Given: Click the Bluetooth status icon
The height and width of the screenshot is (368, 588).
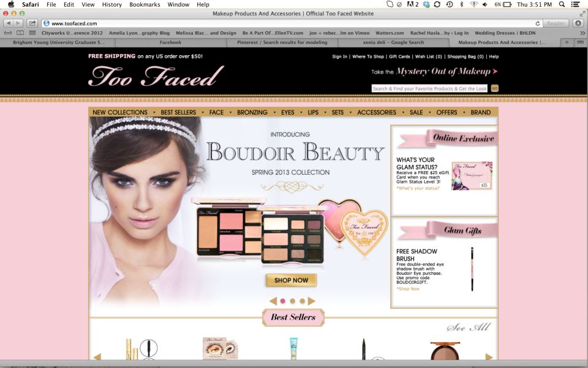Looking at the screenshot, I should (x=462, y=4).
